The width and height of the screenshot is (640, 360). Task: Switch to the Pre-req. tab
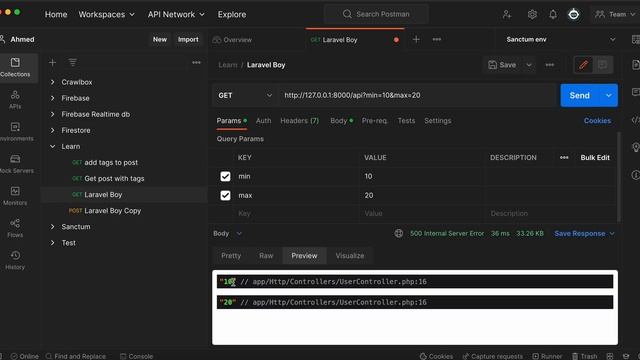[374, 121]
